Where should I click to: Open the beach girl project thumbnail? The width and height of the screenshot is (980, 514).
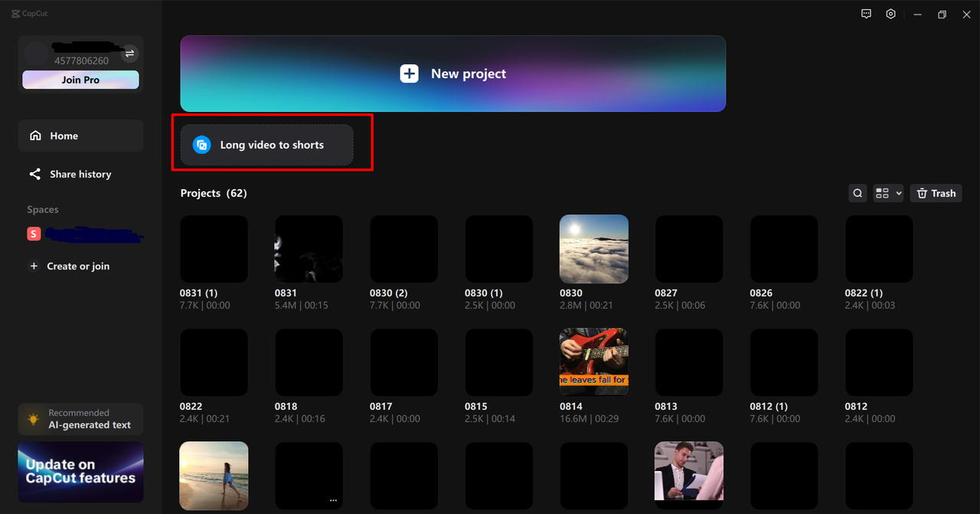coord(214,476)
